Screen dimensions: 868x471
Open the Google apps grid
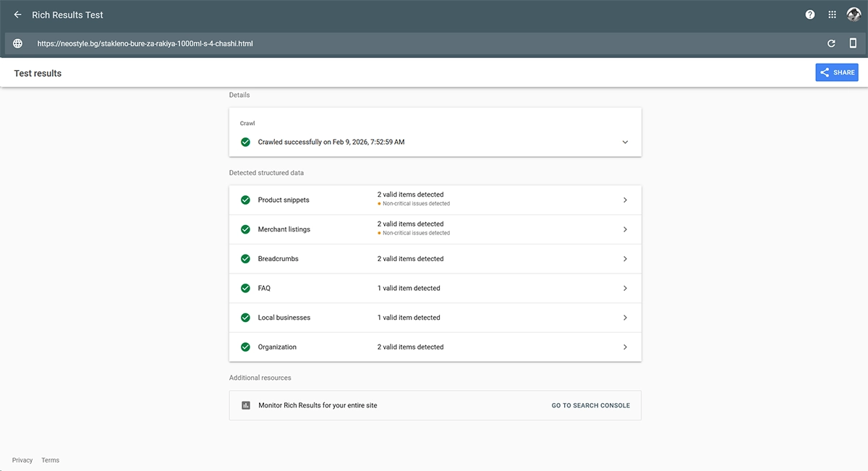pyautogui.click(x=832, y=14)
